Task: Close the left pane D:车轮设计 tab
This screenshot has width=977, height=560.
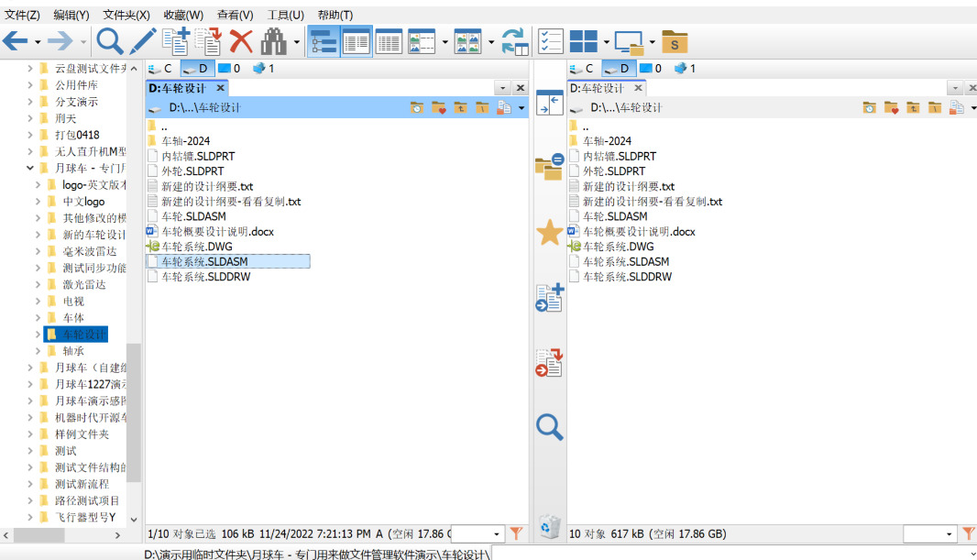Action: (220, 89)
